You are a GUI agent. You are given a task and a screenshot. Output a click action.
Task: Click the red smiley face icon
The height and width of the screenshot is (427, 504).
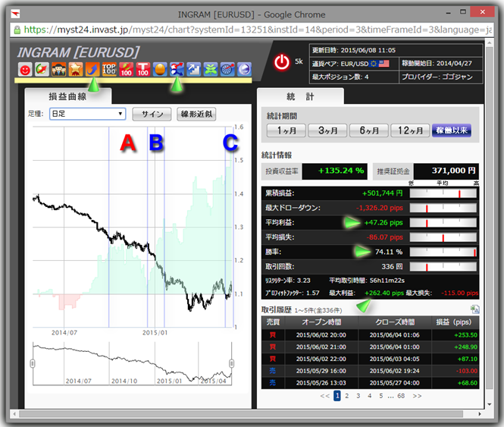point(25,69)
